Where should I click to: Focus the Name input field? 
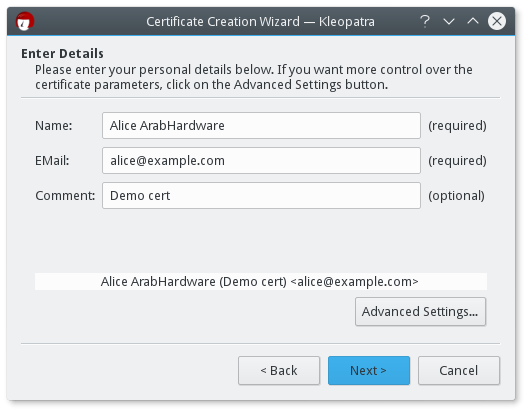click(x=261, y=126)
